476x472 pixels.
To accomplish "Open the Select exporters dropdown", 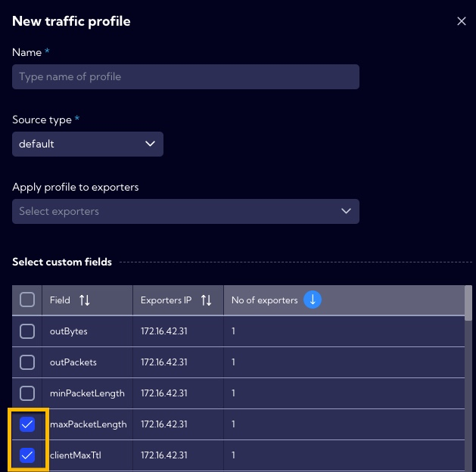I will coord(186,211).
